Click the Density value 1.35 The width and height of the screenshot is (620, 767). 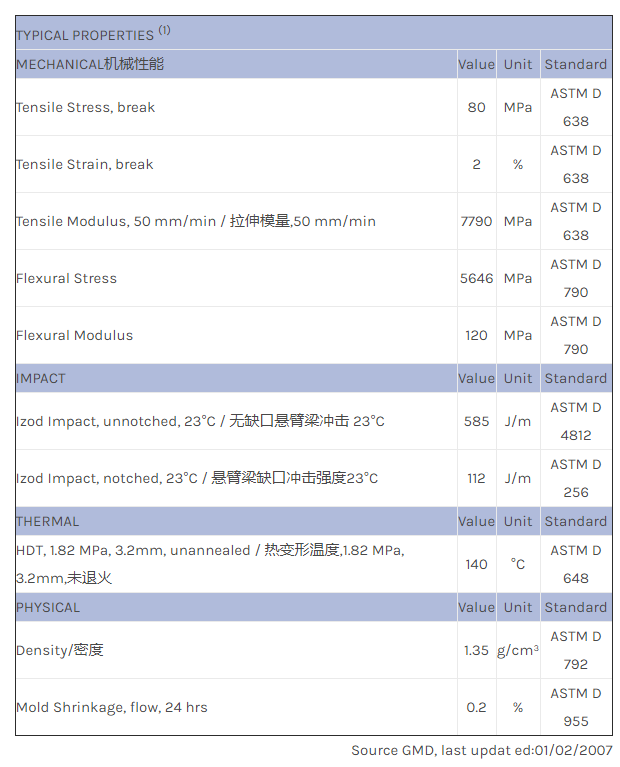pyautogui.click(x=476, y=650)
